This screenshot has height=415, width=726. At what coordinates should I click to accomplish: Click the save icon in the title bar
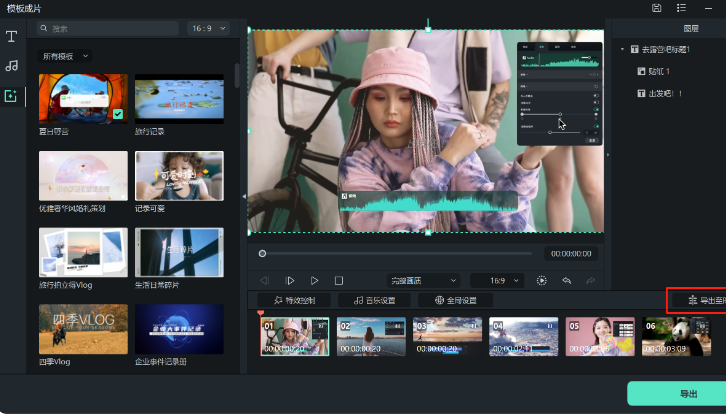click(x=656, y=8)
